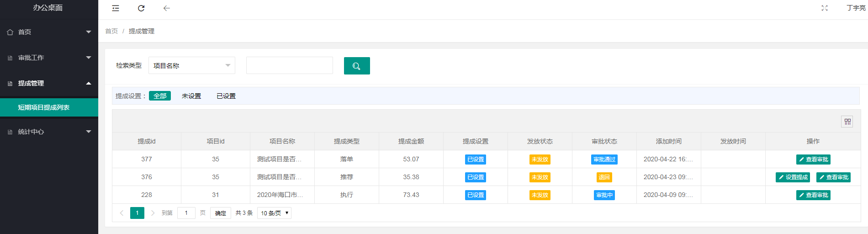This screenshot has width=868, height=234.
Task: Click 提成id cell 377
Action: pos(147,159)
